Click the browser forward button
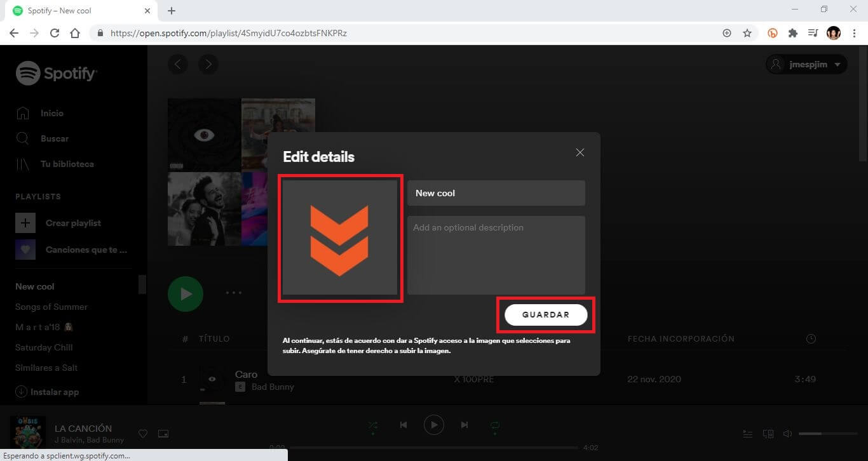 34,33
